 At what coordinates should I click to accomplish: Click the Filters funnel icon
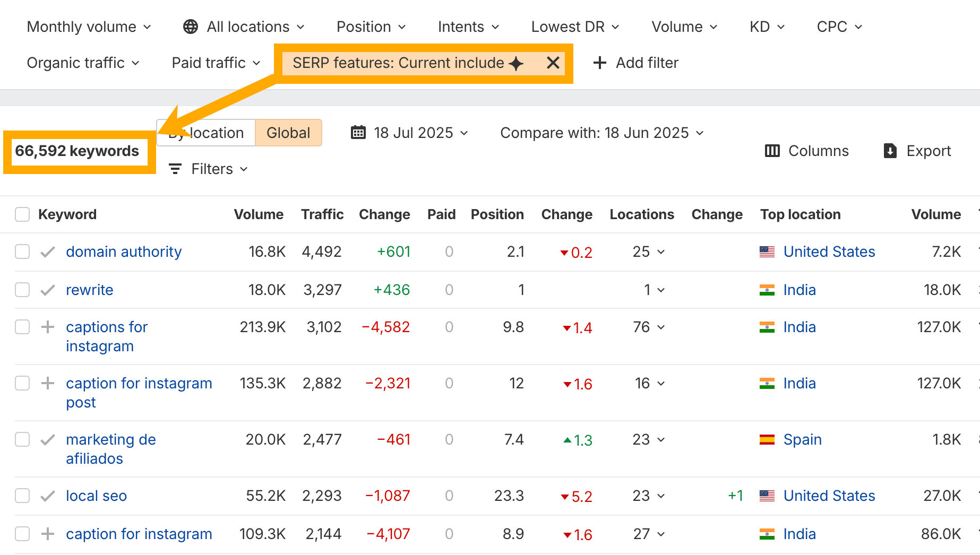(175, 169)
